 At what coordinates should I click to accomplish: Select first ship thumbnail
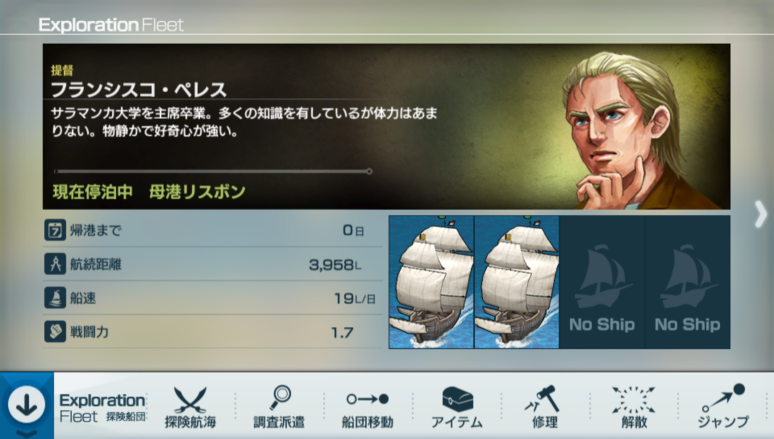pos(431,282)
